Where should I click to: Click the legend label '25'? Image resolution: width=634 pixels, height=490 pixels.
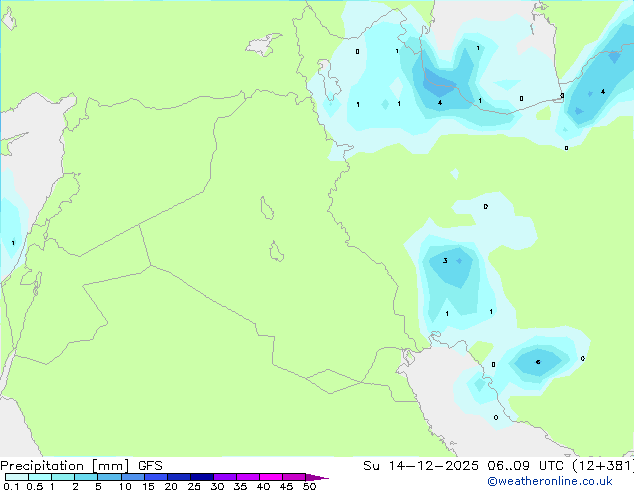[194, 486]
